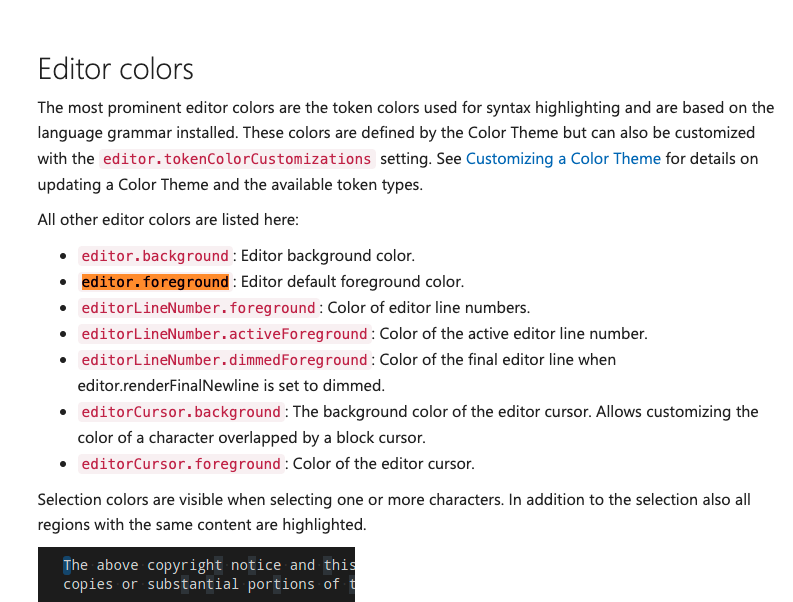The width and height of the screenshot is (793, 602).
Task: Click the editorCursor.background code label
Action: (x=181, y=412)
